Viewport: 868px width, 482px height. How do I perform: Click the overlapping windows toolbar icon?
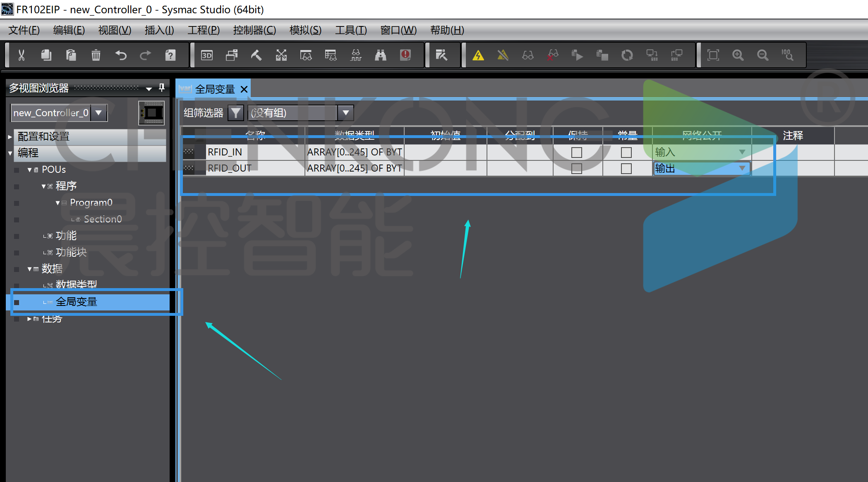[232, 55]
